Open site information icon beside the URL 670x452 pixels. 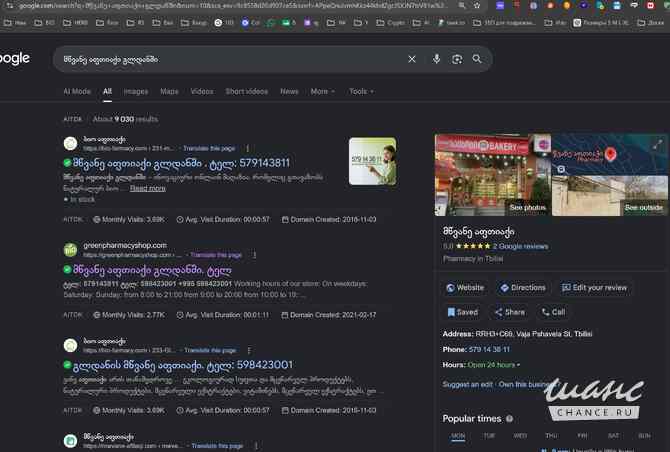coord(10,6)
